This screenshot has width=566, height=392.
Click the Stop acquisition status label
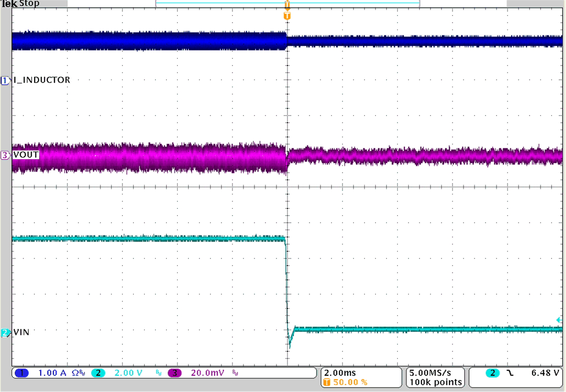(x=30, y=3)
